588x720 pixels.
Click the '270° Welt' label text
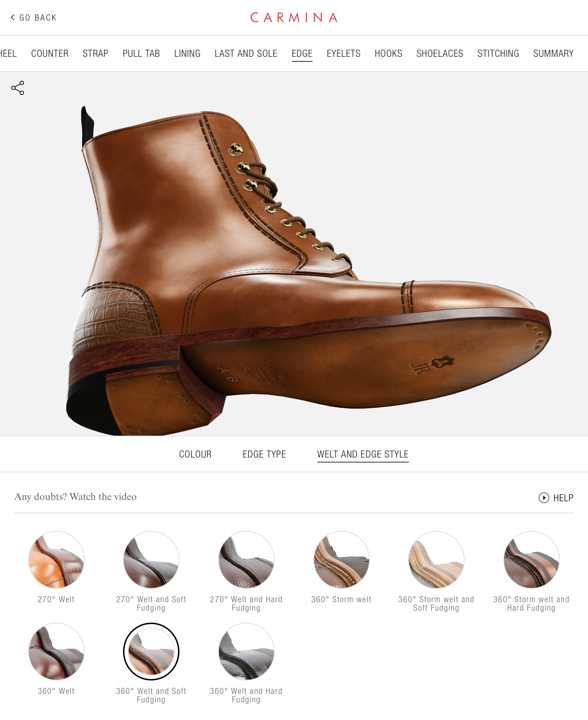click(56, 599)
